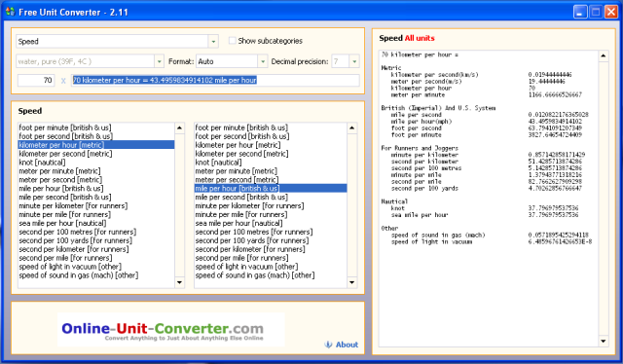Viewport: 623px width, 364px height.
Task: Click the up arrow of the All units panel scrollbar
Action: [x=604, y=56]
